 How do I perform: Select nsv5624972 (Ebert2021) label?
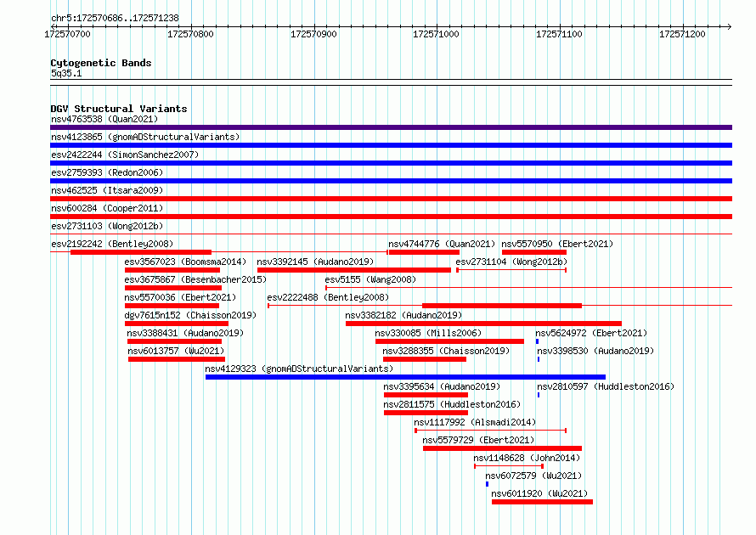coord(591,333)
